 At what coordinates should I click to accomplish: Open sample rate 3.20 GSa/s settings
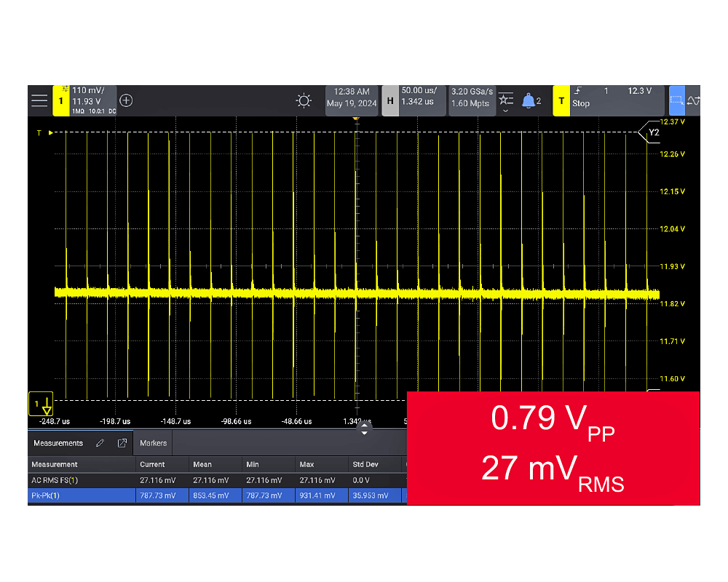point(472,97)
